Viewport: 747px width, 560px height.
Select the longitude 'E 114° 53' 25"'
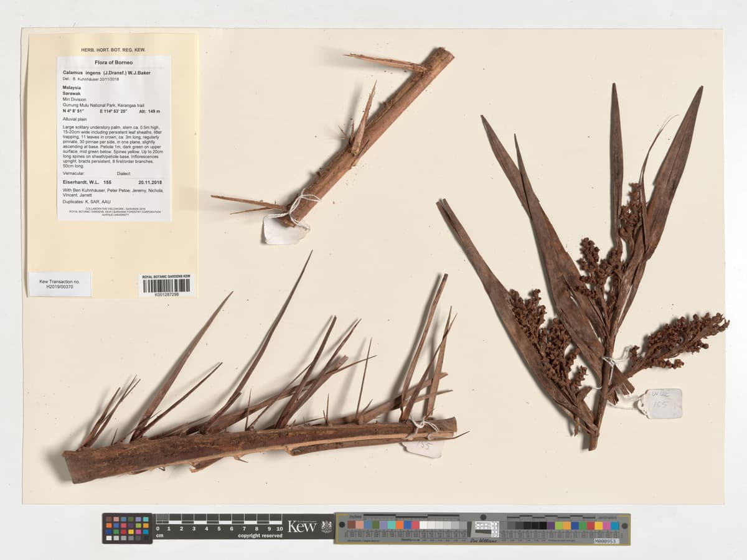[x=114, y=111]
